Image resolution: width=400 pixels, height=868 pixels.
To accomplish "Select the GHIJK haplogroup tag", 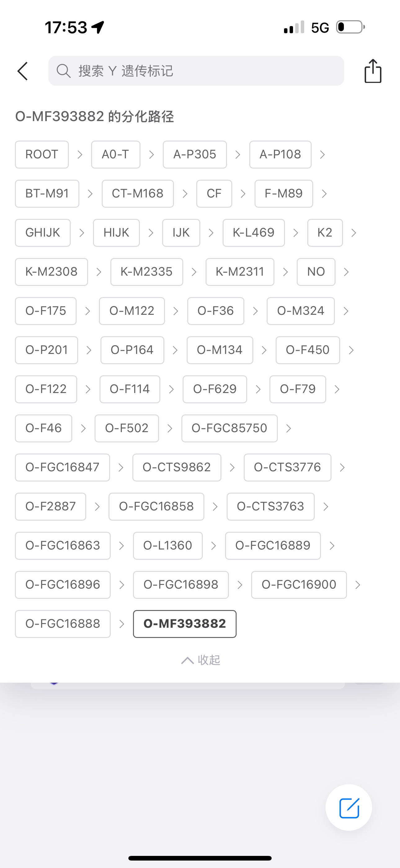I will point(43,233).
